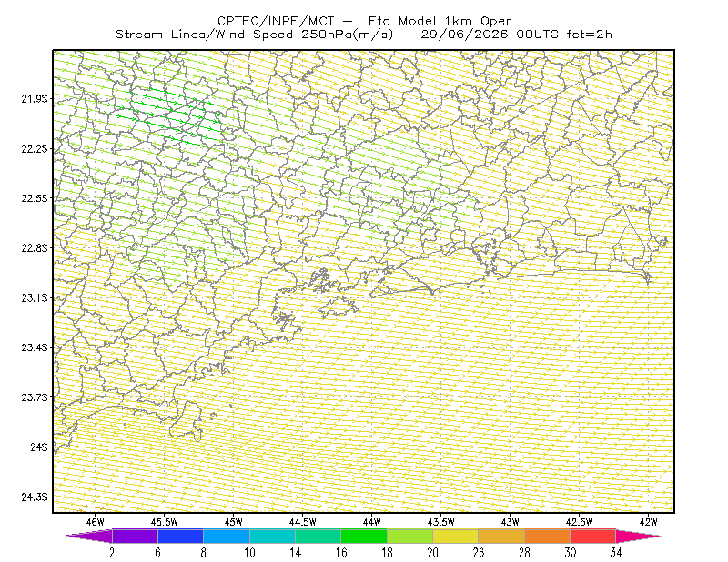Click longitude label 43W
The height and width of the screenshot is (562, 728).
(511, 522)
